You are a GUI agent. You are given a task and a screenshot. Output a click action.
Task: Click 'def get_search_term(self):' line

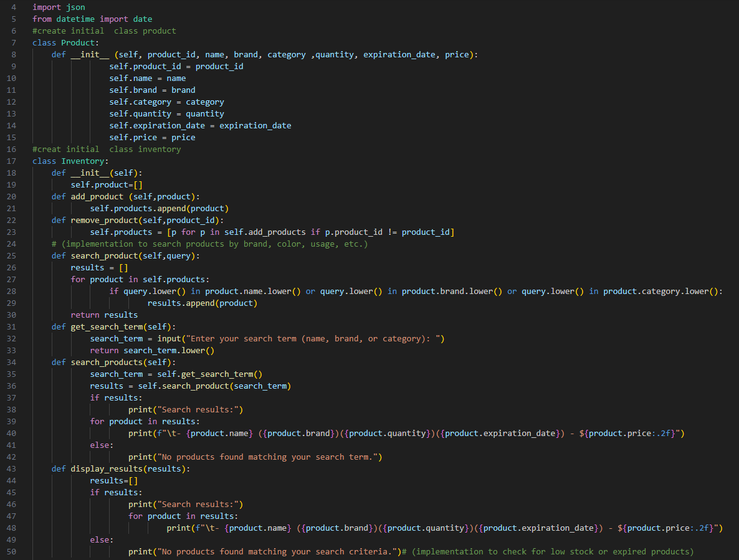(113, 326)
